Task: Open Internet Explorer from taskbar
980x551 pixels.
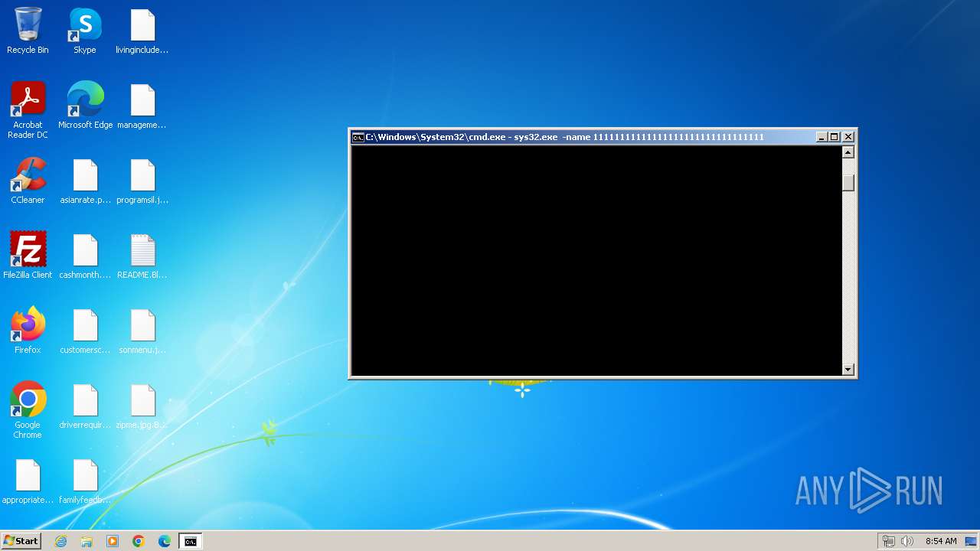Action: click(60, 541)
